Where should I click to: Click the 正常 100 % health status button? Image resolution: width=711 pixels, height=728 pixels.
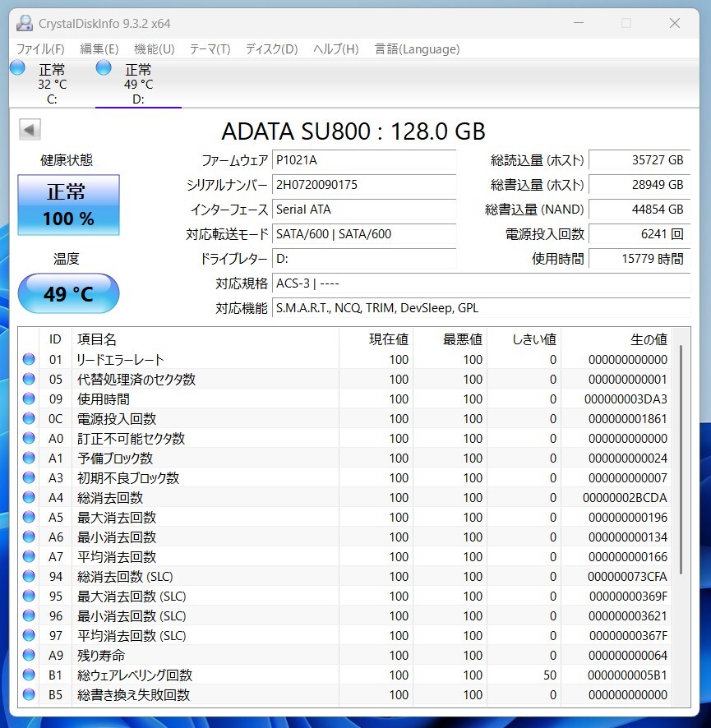(69, 205)
